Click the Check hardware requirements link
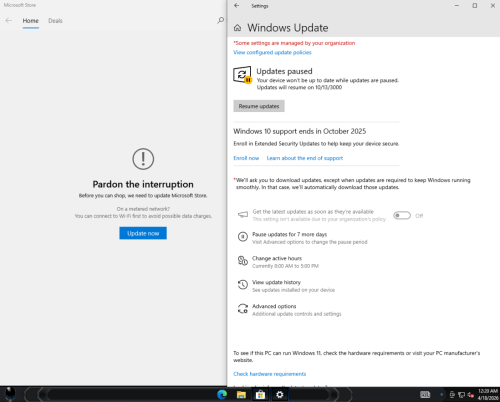500x402 pixels. coord(270,374)
